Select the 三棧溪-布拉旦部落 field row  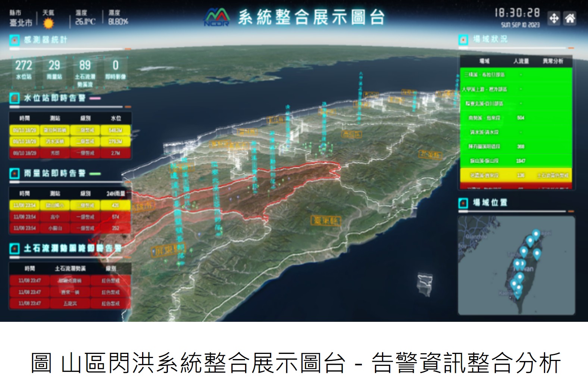pos(516,75)
